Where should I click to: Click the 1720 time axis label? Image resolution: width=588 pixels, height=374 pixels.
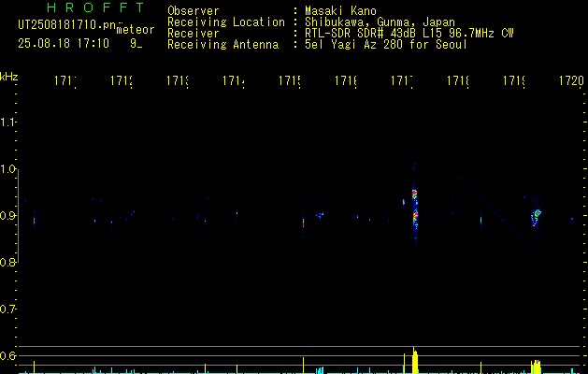coord(571,80)
